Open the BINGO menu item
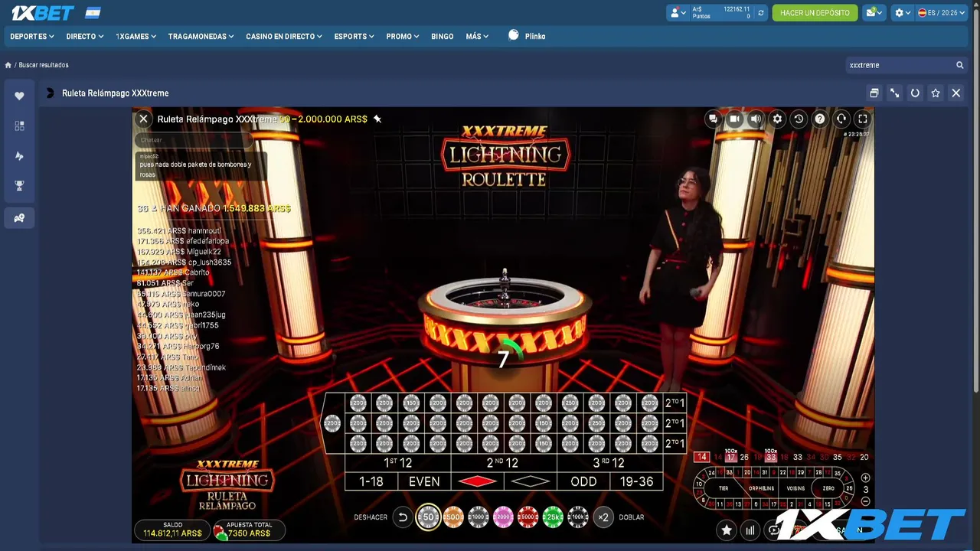Image resolution: width=980 pixels, height=551 pixels. pyautogui.click(x=443, y=36)
